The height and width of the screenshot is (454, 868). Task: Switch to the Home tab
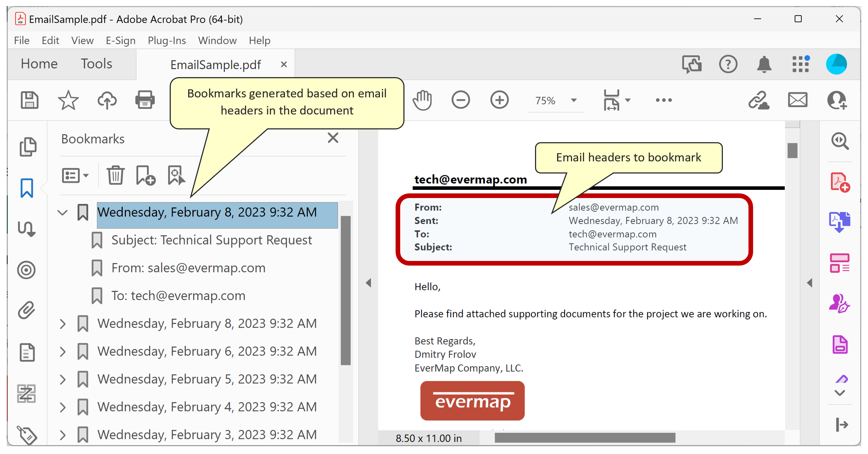(x=39, y=64)
